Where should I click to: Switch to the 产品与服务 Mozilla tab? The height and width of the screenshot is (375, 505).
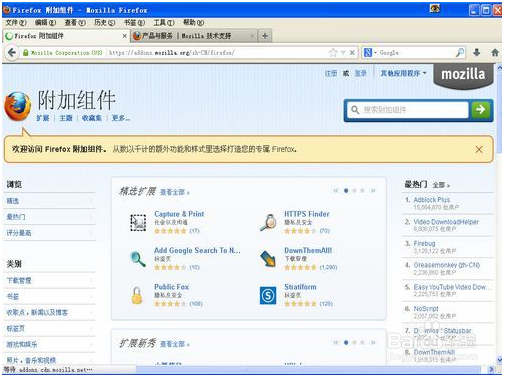pos(194,36)
